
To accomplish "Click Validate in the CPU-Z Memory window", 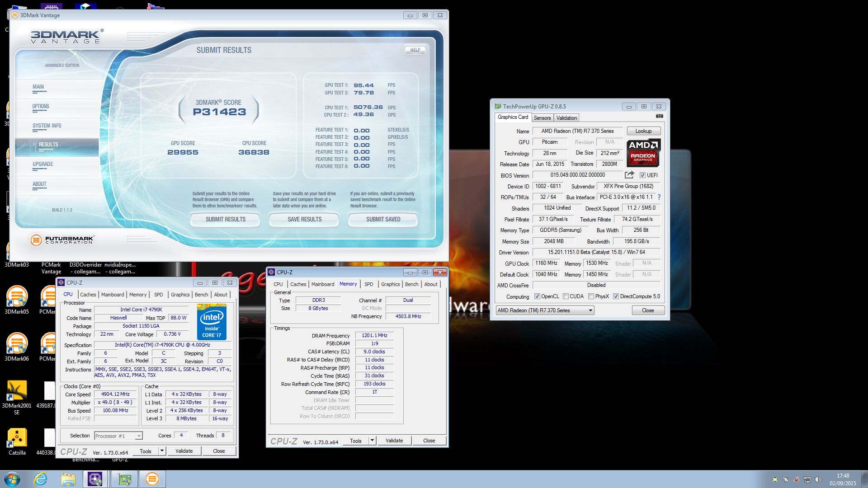I will pyautogui.click(x=394, y=441).
